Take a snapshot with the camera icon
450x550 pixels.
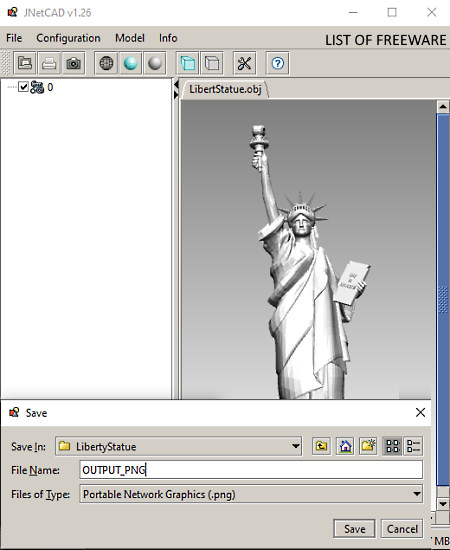(x=73, y=63)
